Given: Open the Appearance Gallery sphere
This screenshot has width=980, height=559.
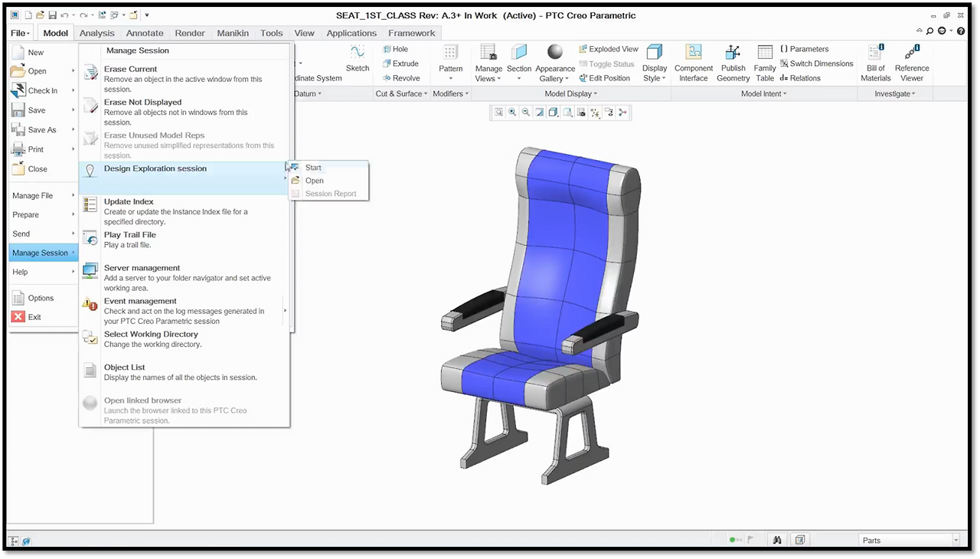Looking at the screenshot, I should point(555,52).
